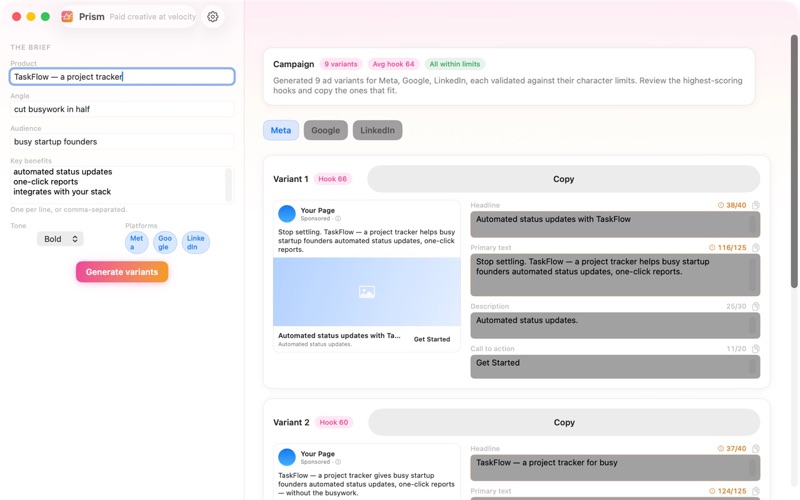The height and width of the screenshot is (500, 800).
Task: Open settings via the gear icon
Action: [x=213, y=17]
